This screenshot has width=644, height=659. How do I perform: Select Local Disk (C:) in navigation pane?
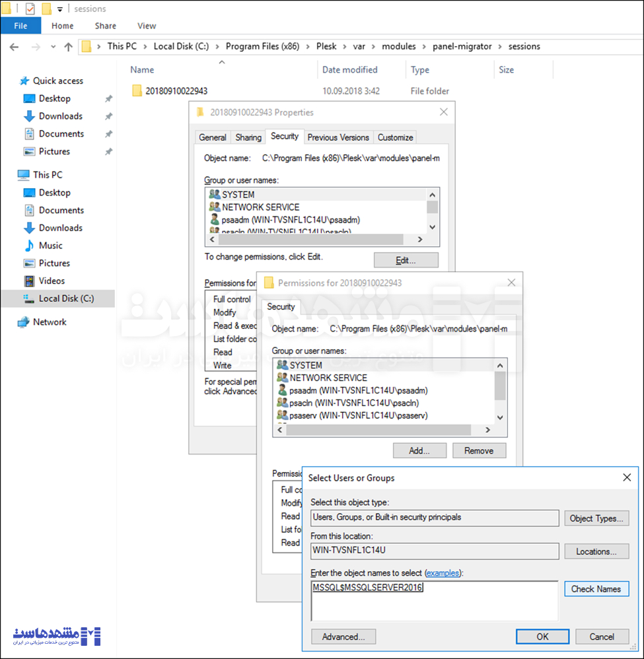click(x=67, y=298)
